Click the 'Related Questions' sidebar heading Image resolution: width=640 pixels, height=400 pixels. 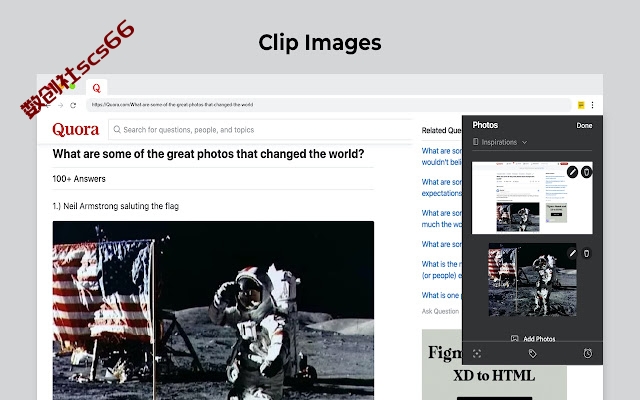click(441, 130)
